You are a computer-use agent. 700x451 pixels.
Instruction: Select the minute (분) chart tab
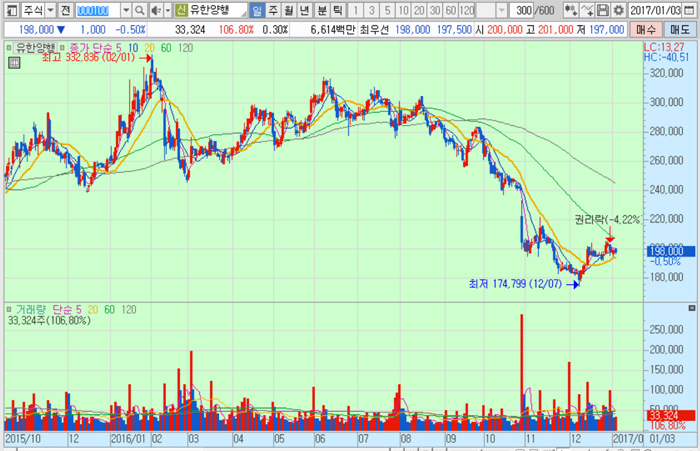(x=321, y=10)
